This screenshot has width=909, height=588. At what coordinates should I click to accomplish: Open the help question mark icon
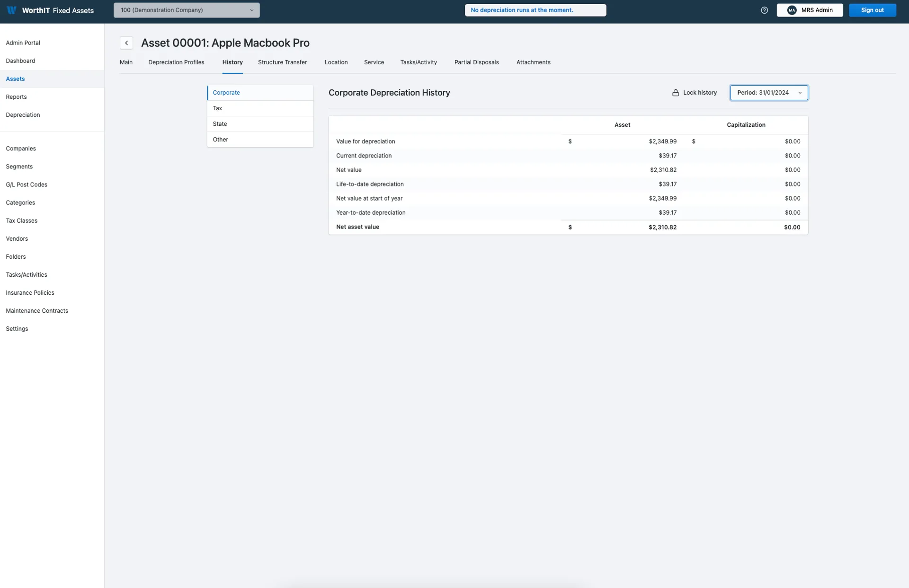[764, 10]
